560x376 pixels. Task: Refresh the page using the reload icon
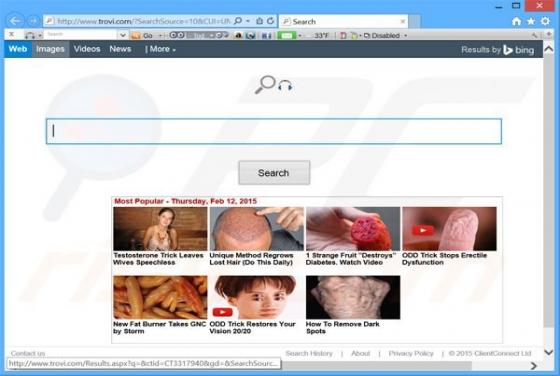pos(270,21)
